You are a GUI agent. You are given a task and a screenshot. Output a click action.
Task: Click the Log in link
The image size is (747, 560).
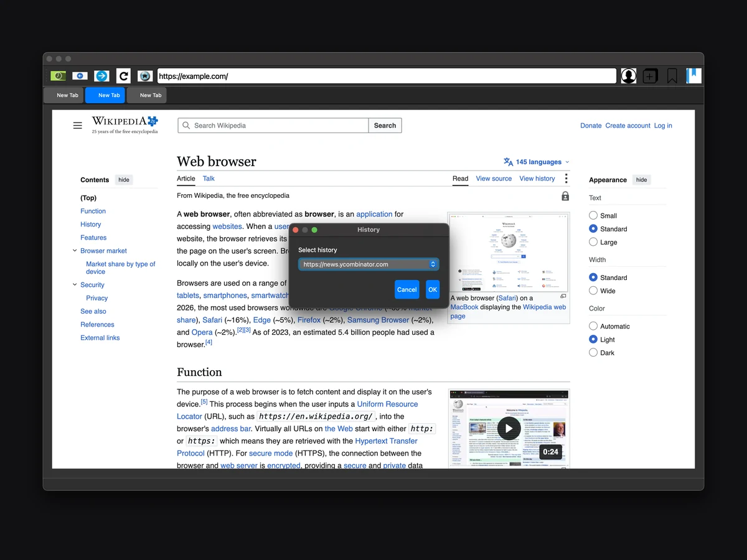click(663, 126)
